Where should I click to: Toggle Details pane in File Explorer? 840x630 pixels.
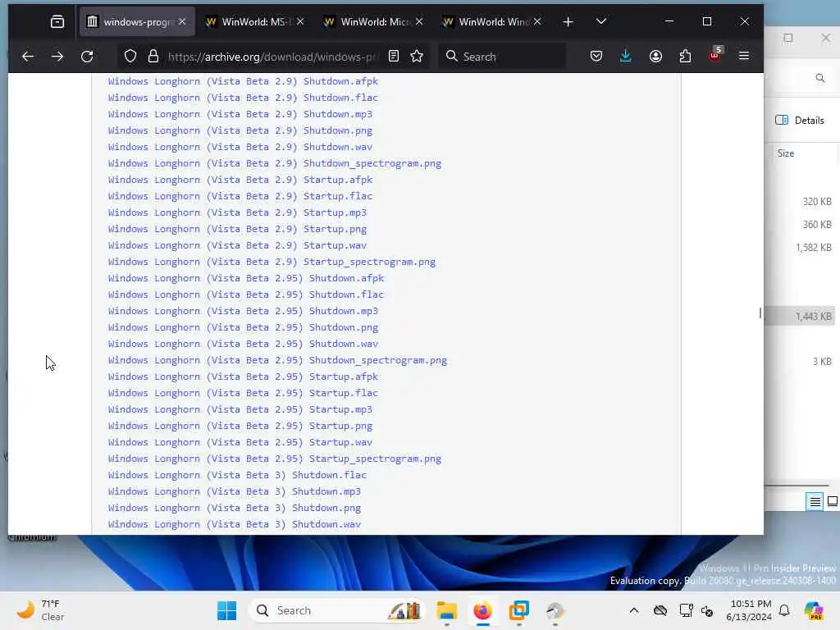(x=800, y=120)
